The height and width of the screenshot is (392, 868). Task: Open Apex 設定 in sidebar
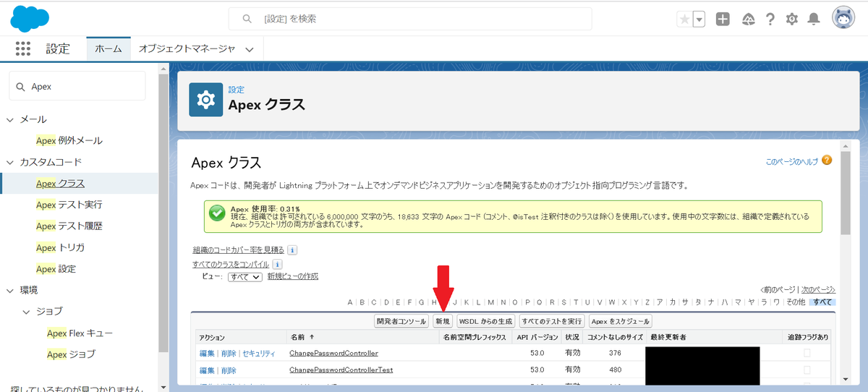pyautogui.click(x=56, y=269)
